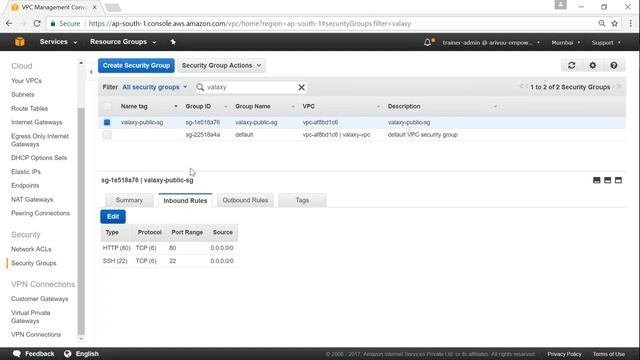The width and height of the screenshot is (640, 360).
Task: Go to Subnets in sidebar
Action: (x=23, y=95)
